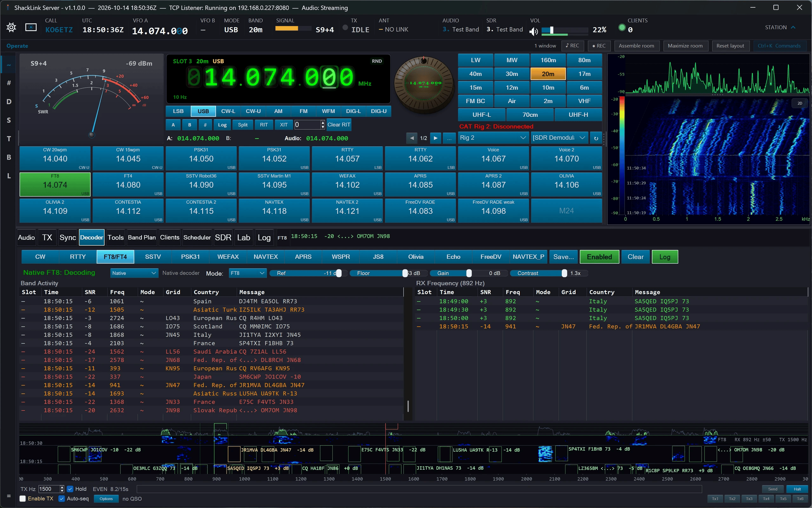Toggle the green Enabled decoder button
Screen dimensions: 812x508
click(599, 257)
